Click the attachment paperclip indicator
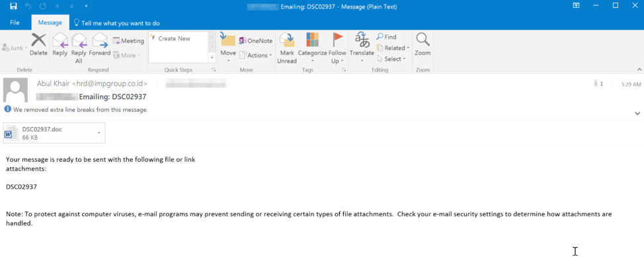This screenshot has width=644, height=257. pos(598,84)
